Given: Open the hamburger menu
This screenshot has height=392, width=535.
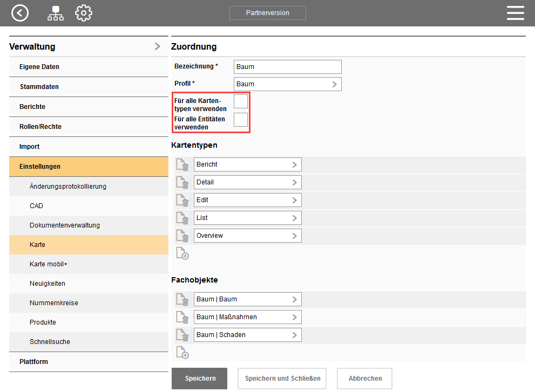Looking at the screenshot, I should (x=515, y=13).
